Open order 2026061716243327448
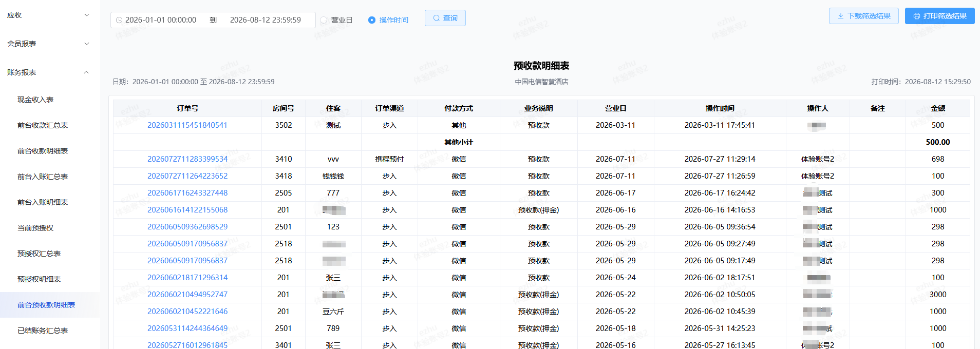 click(187, 193)
